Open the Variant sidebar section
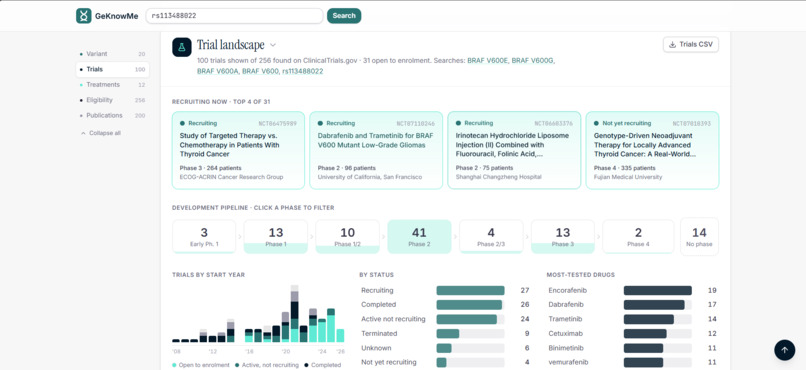This screenshot has width=806, height=370. [x=113, y=54]
